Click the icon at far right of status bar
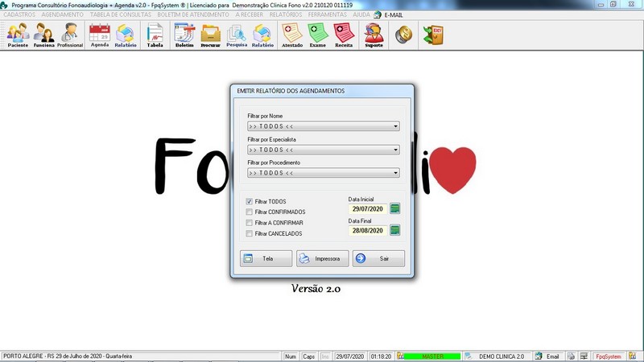 (633, 356)
